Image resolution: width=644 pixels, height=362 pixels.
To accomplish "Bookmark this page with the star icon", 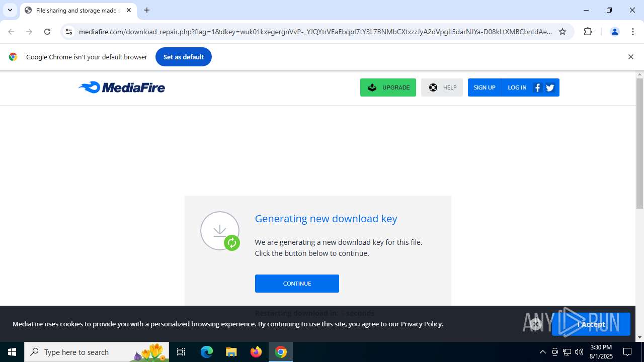I will [562, 32].
